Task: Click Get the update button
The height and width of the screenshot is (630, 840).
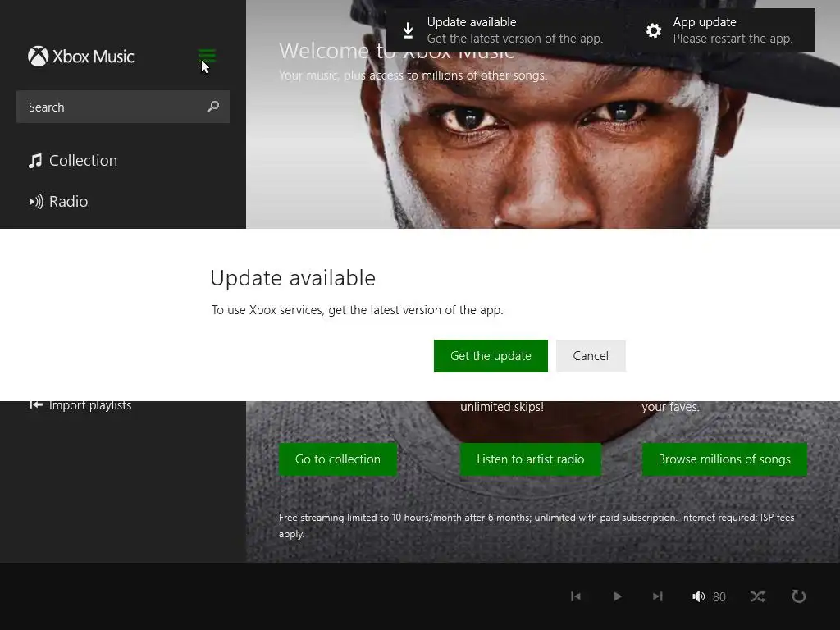Action: click(491, 356)
